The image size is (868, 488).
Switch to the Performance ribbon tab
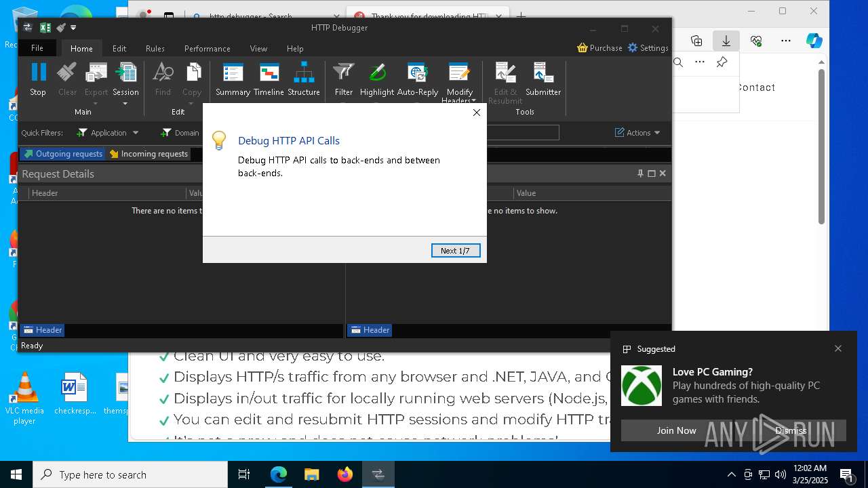point(207,48)
